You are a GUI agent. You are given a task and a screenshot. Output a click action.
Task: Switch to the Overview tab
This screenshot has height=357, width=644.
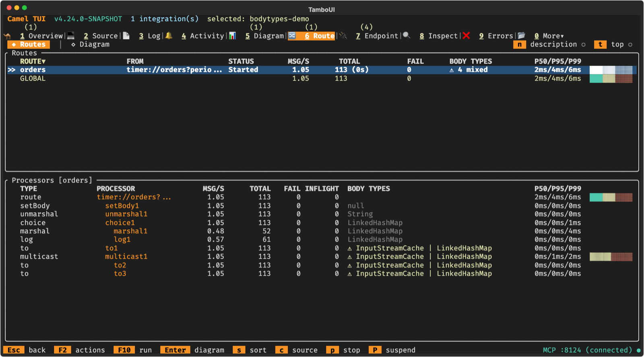click(41, 36)
